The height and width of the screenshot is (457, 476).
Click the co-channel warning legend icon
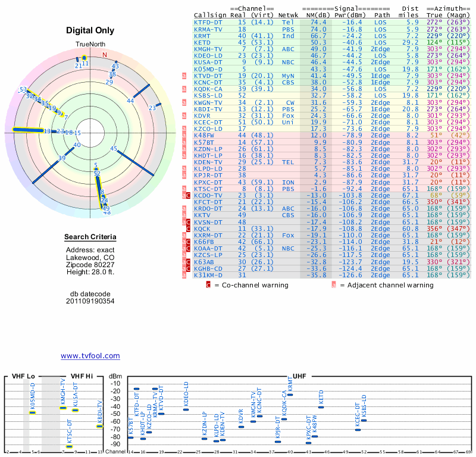[208, 285]
